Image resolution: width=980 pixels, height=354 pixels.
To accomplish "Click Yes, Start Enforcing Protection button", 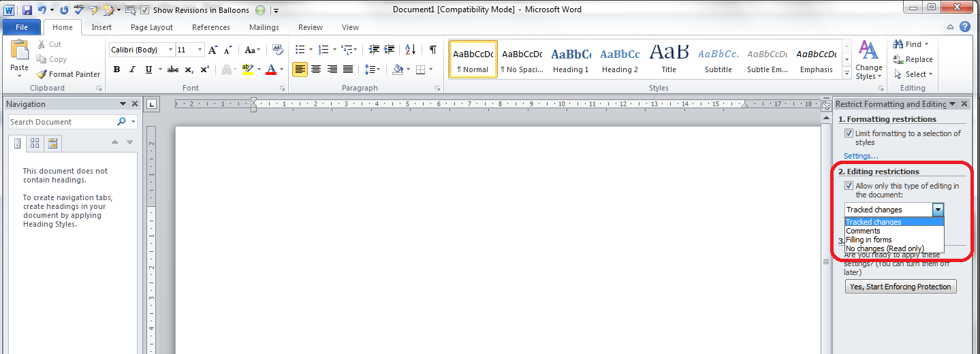I will tap(900, 287).
